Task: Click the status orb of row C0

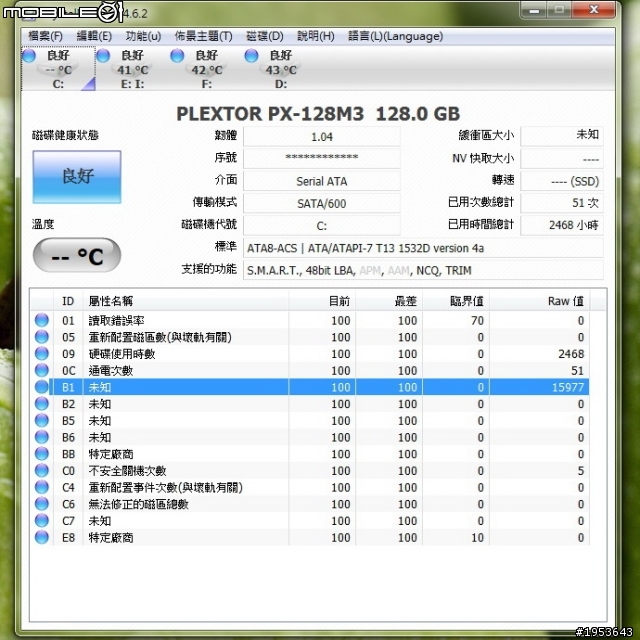Action: pyautogui.click(x=42, y=471)
